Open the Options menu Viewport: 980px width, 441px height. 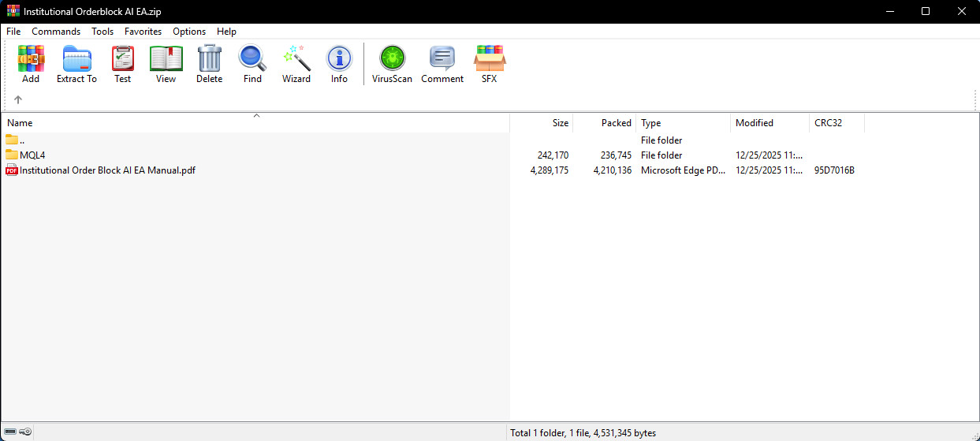click(x=189, y=32)
